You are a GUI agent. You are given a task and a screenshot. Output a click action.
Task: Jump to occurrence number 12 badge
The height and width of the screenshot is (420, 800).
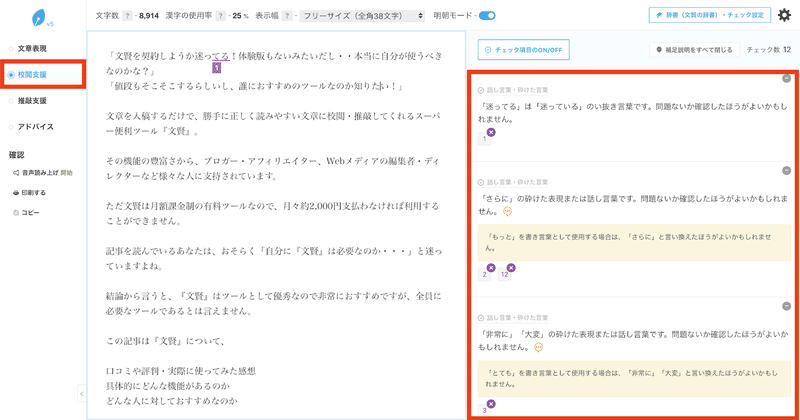click(x=504, y=275)
